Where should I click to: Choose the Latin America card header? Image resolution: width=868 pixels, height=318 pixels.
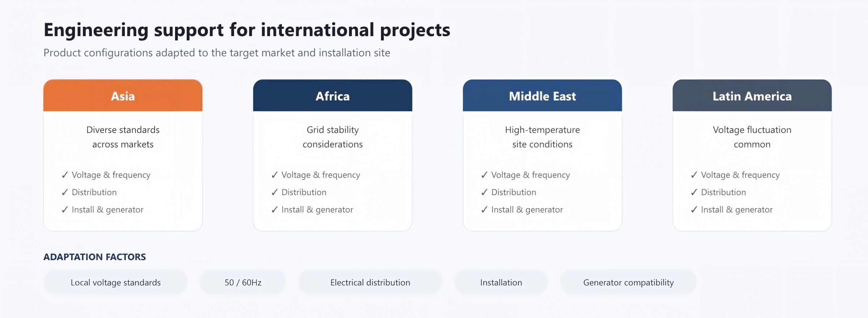(x=752, y=95)
